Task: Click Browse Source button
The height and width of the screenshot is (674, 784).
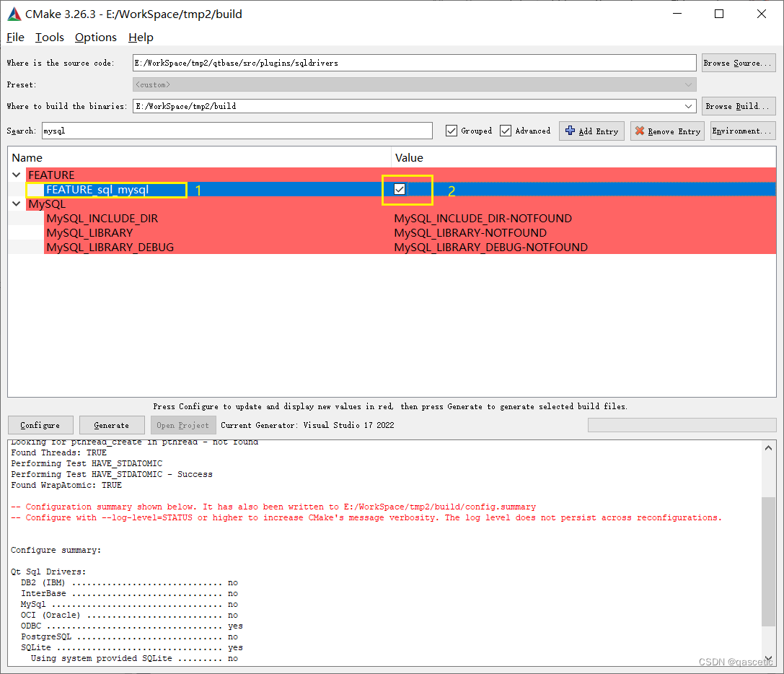Action: coord(739,63)
